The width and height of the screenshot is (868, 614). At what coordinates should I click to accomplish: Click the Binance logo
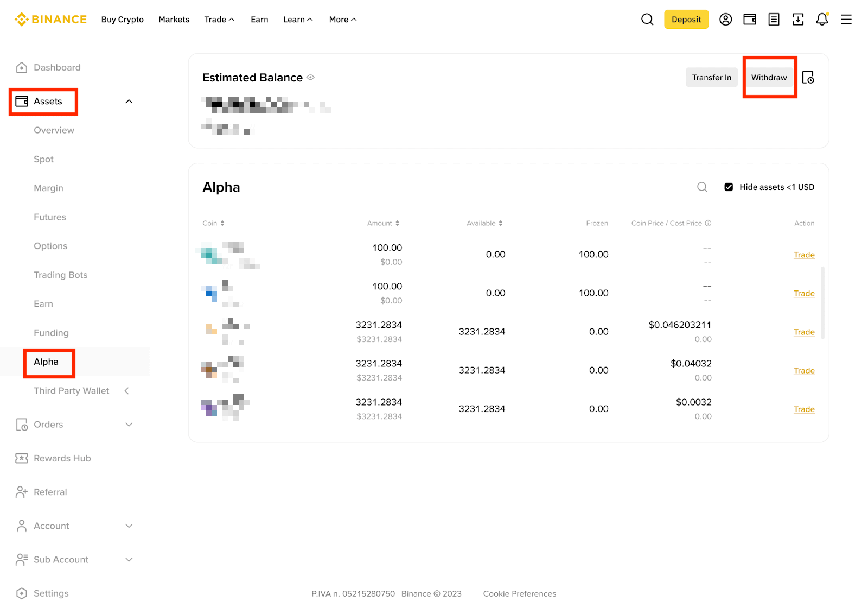pos(50,20)
